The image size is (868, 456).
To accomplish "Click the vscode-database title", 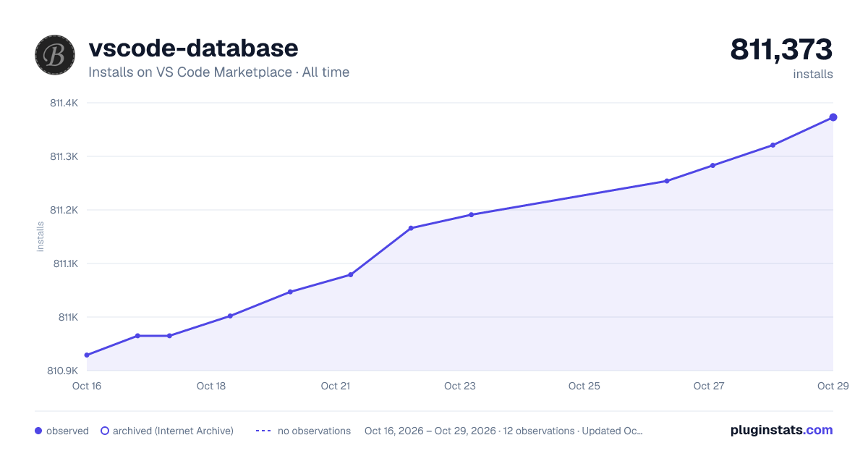I will (x=193, y=48).
